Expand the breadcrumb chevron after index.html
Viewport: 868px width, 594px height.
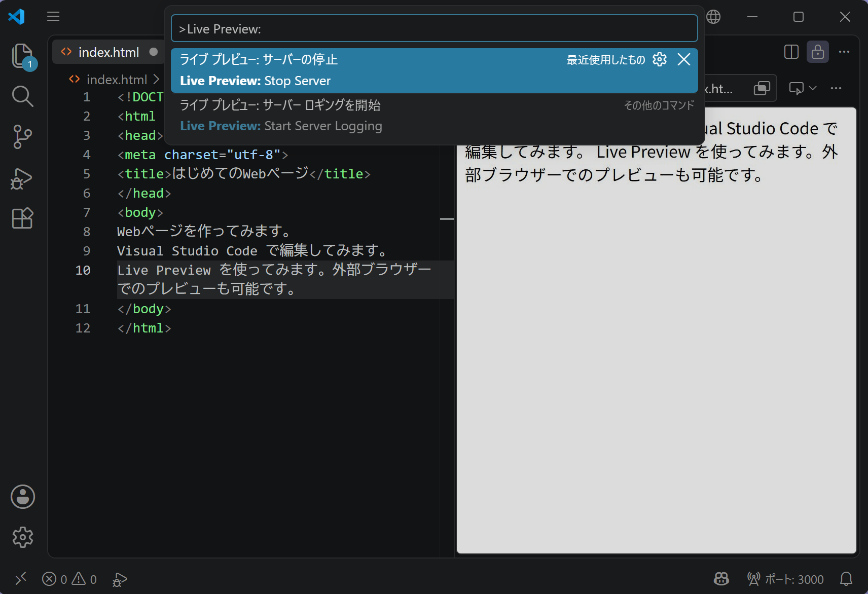[156, 80]
